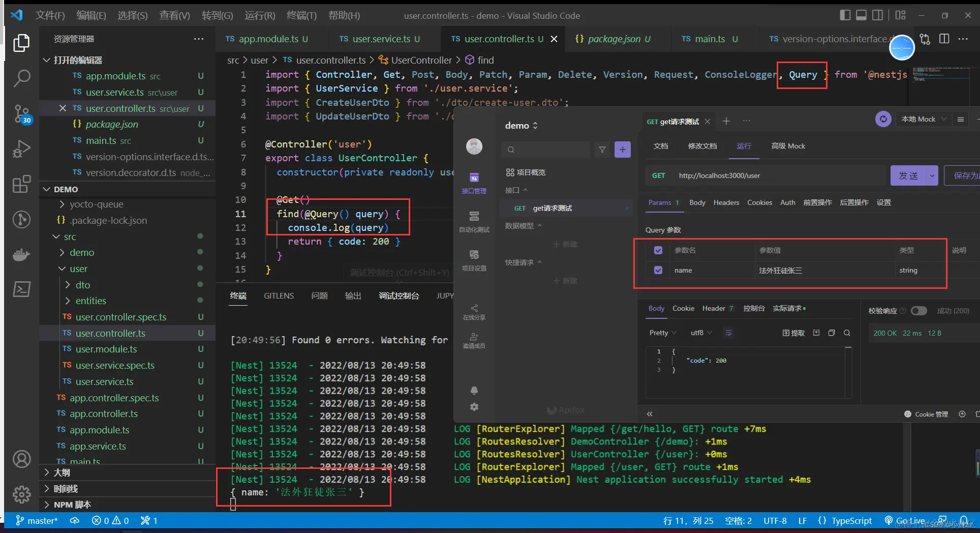Open the 终端(T) menu
980x533 pixels.
(x=301, y=15)
